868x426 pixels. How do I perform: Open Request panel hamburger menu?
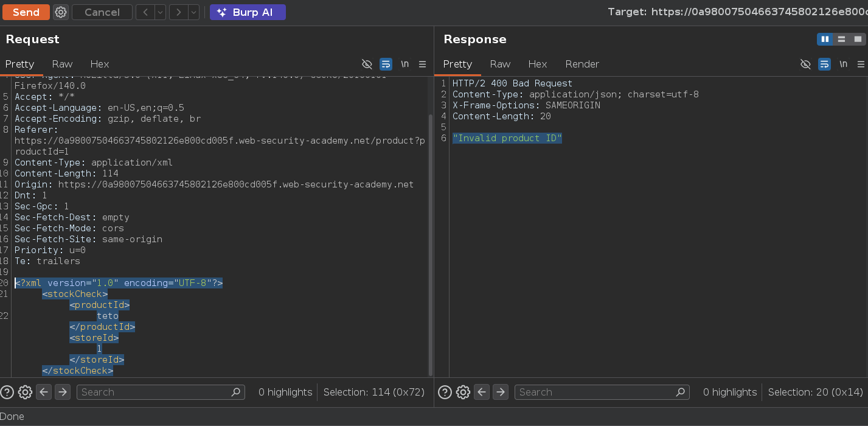click(x=422, y=64)
